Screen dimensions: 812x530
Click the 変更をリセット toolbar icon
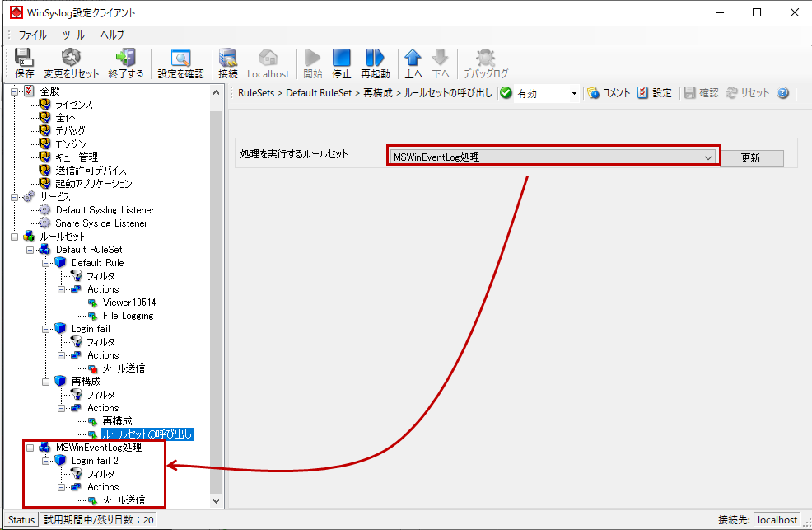point(71,58)
